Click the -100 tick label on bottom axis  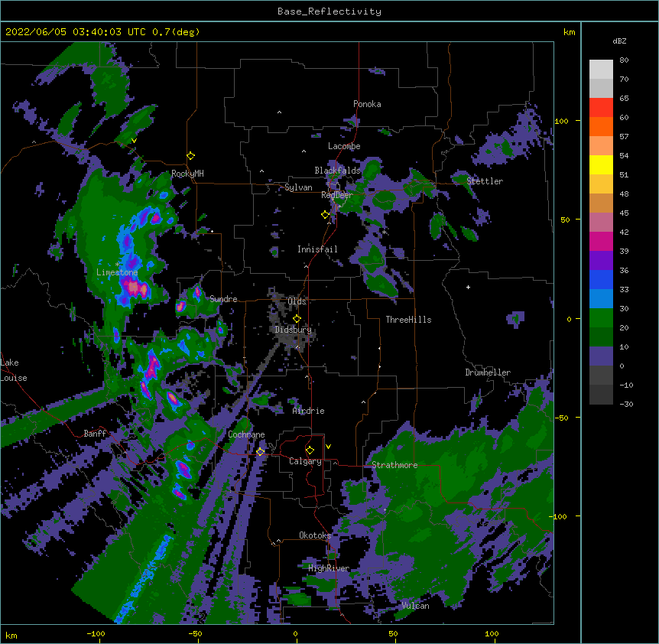(x=96, y=633)
